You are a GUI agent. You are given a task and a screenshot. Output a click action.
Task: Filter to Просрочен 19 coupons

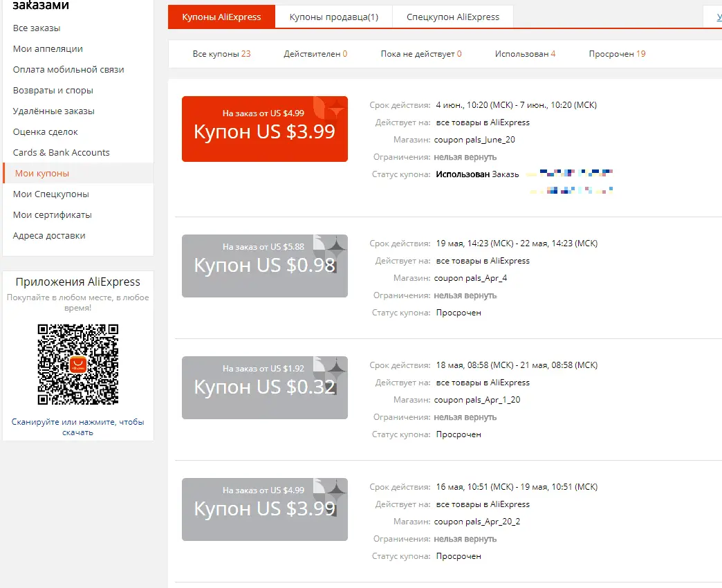pos(617,54)
